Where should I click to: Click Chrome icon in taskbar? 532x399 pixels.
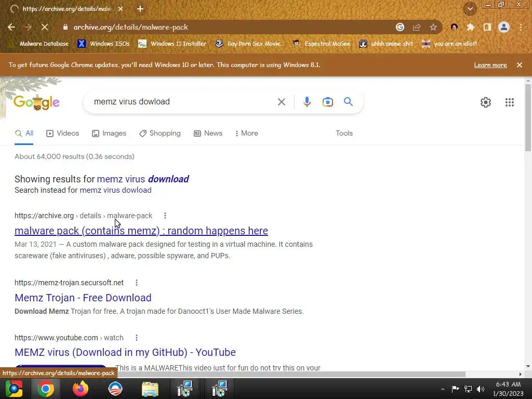tap(46, 389)
